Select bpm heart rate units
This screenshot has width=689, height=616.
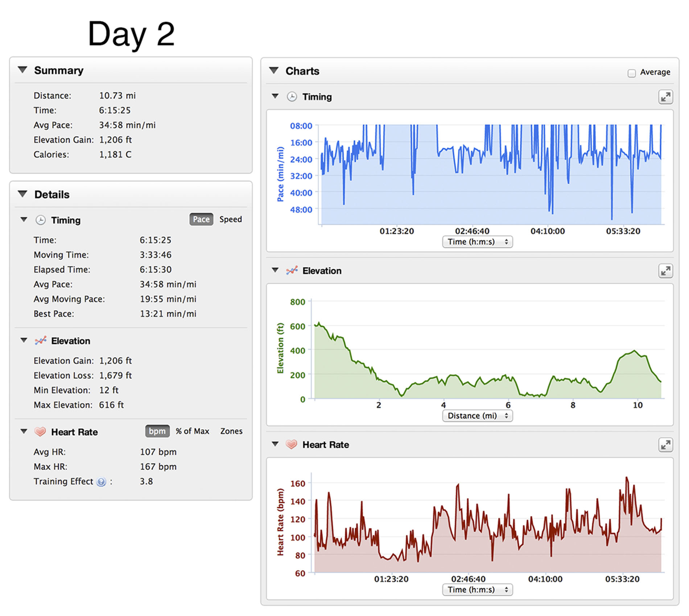pyautogui.click(x=157, y=431)
